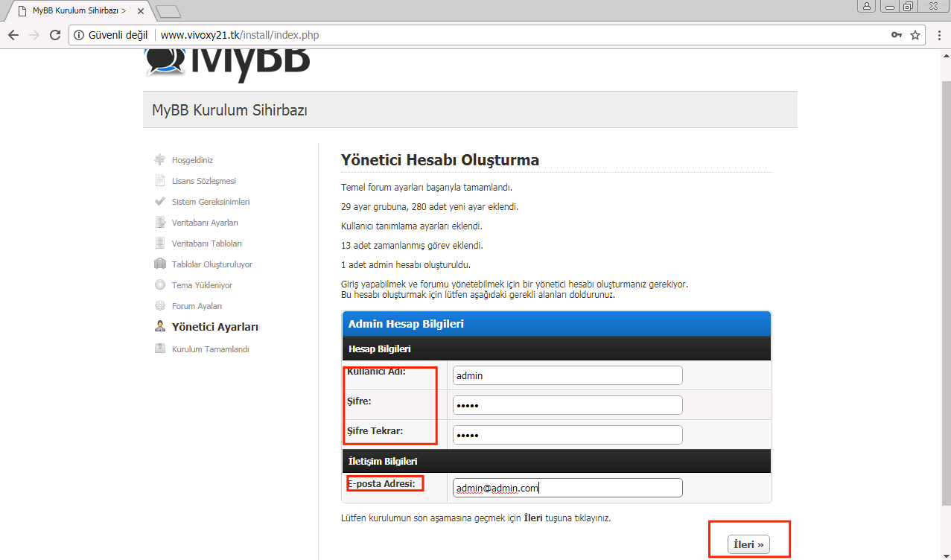The image size is (951, 560).
Task: Click the Kurulum Tamamlandı icon
Action: [159, 349]
